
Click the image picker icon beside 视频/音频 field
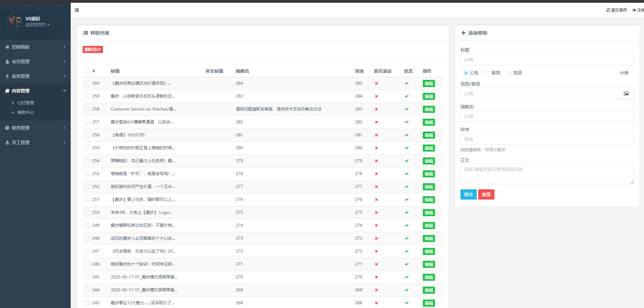626,93
